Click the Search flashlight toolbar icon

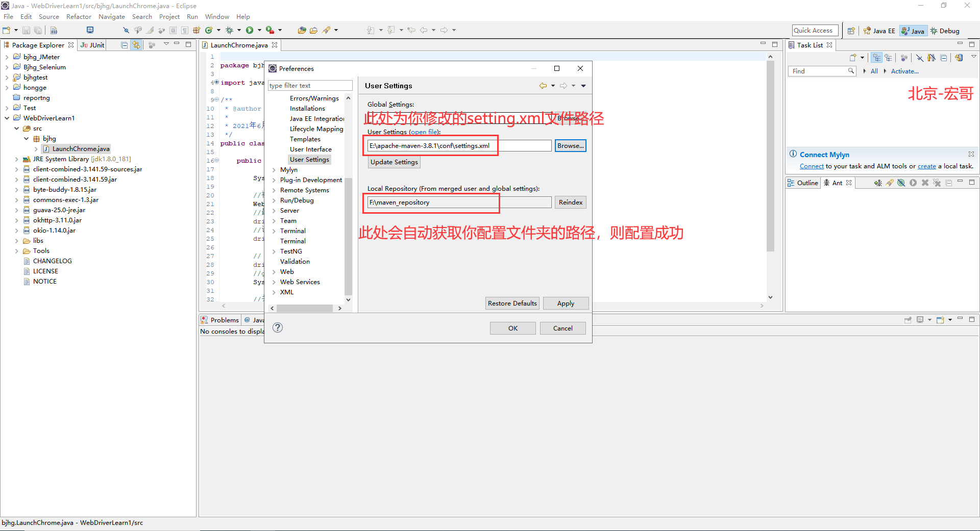(326, 31)
